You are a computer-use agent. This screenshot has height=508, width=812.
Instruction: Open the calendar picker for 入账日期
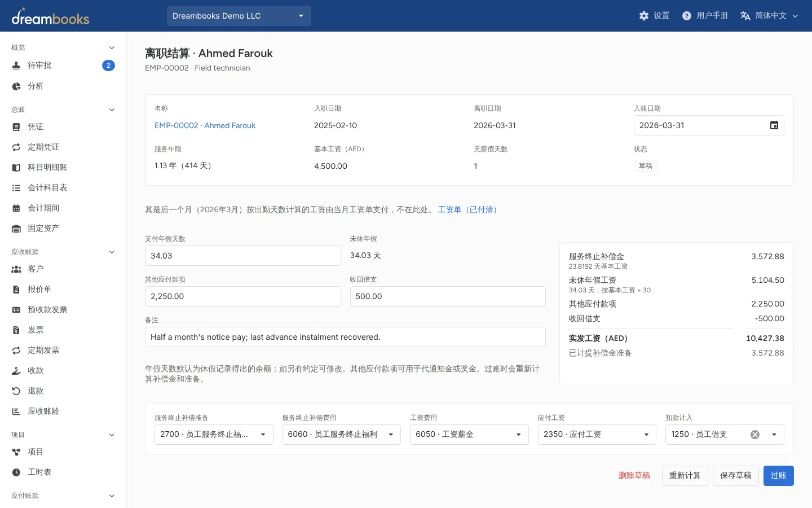click(774, 125)
